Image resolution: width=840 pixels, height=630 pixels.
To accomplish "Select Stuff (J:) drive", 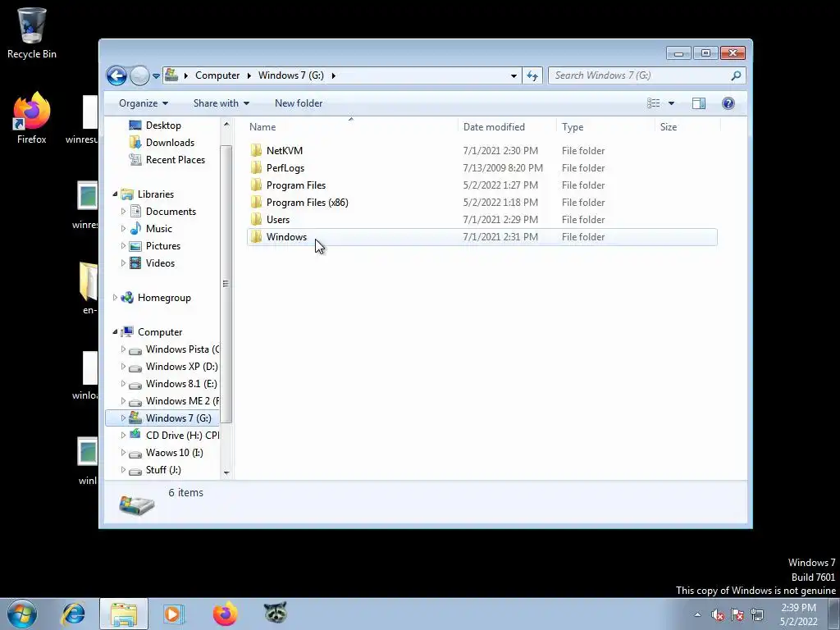I will pyautogui.click(x=163, y=469).
